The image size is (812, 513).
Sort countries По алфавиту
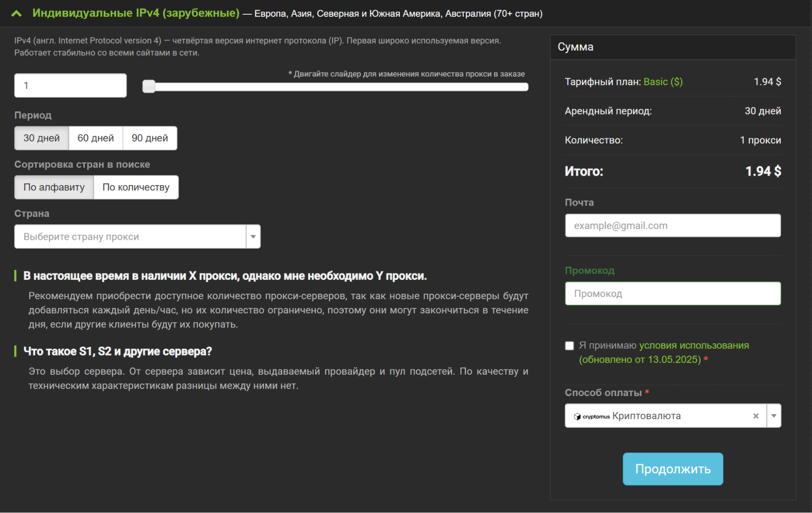click(54, 187)
